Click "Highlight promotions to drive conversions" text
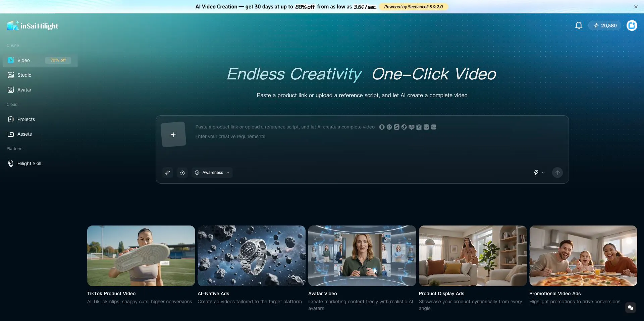 (575, 302)
